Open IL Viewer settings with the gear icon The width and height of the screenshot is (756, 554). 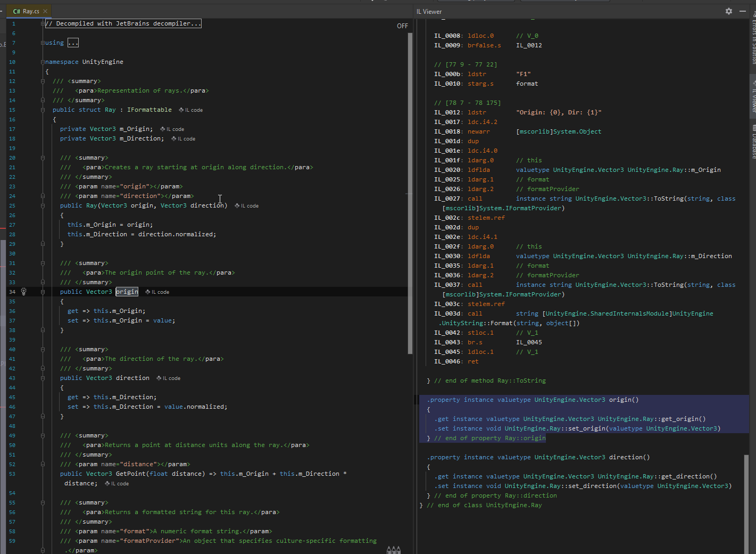click(728, 11)
